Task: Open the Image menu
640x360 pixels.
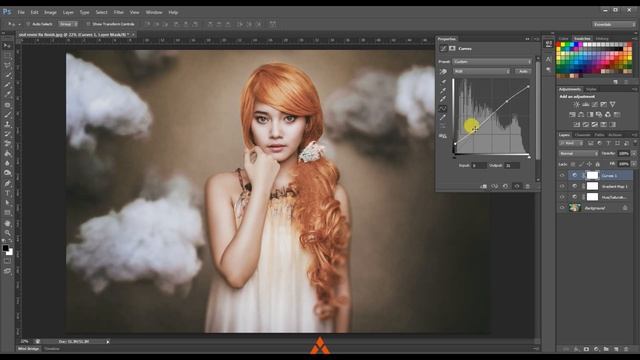Action: (x=50, y=13)
